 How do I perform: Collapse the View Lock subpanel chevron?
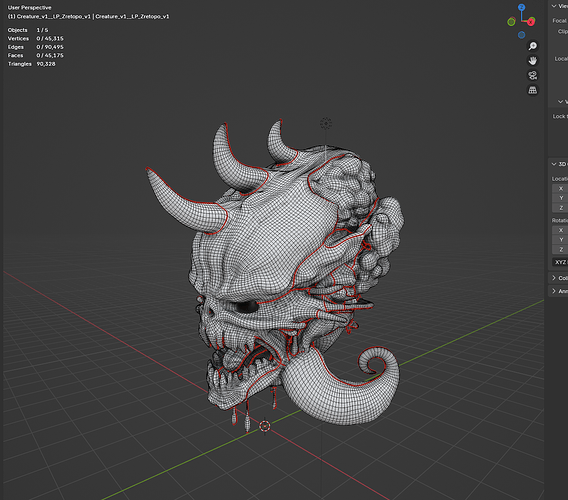point(560,101)
